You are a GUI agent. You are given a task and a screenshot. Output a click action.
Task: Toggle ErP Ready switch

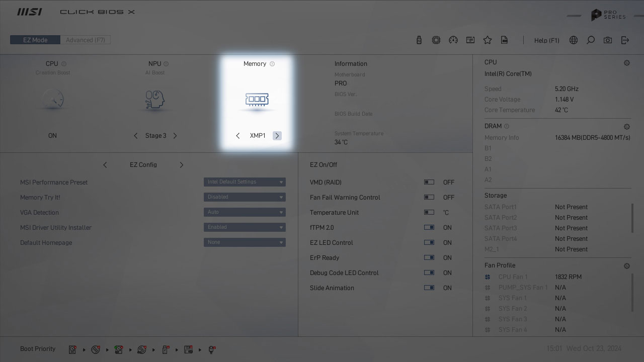[429, 258]
